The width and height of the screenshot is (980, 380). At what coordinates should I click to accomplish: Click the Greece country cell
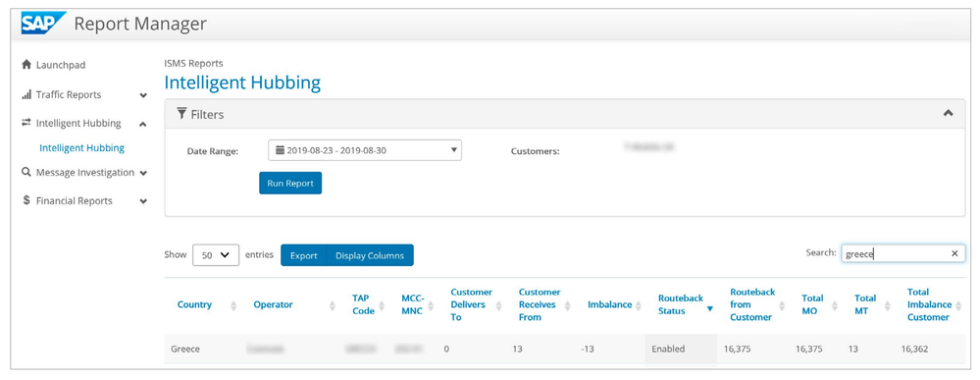(x=185, y=349)
